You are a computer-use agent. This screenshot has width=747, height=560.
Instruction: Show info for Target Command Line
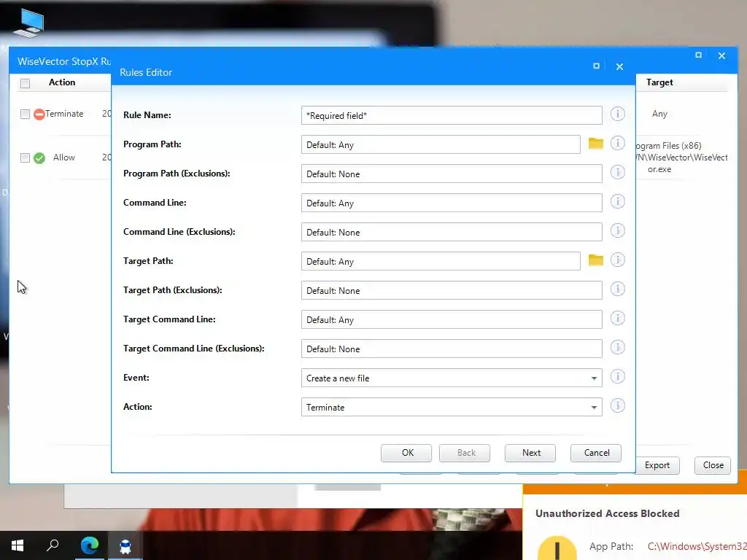(x=617, y=318)
